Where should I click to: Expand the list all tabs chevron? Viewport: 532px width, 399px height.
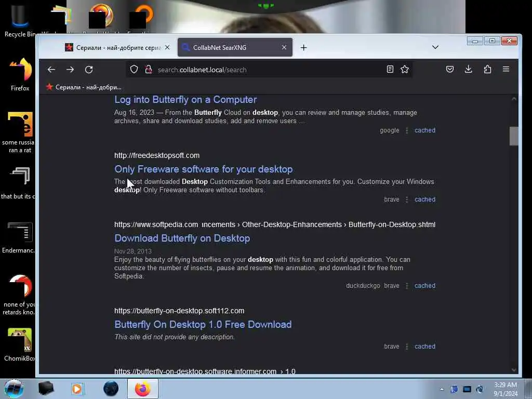pos(435,47)
